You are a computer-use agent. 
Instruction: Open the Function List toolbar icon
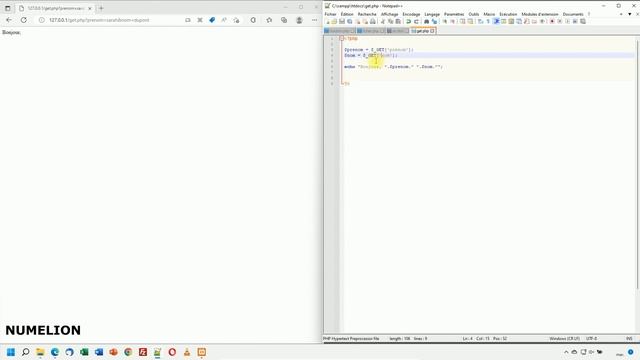pyautogui.click(x=527, y=21)
